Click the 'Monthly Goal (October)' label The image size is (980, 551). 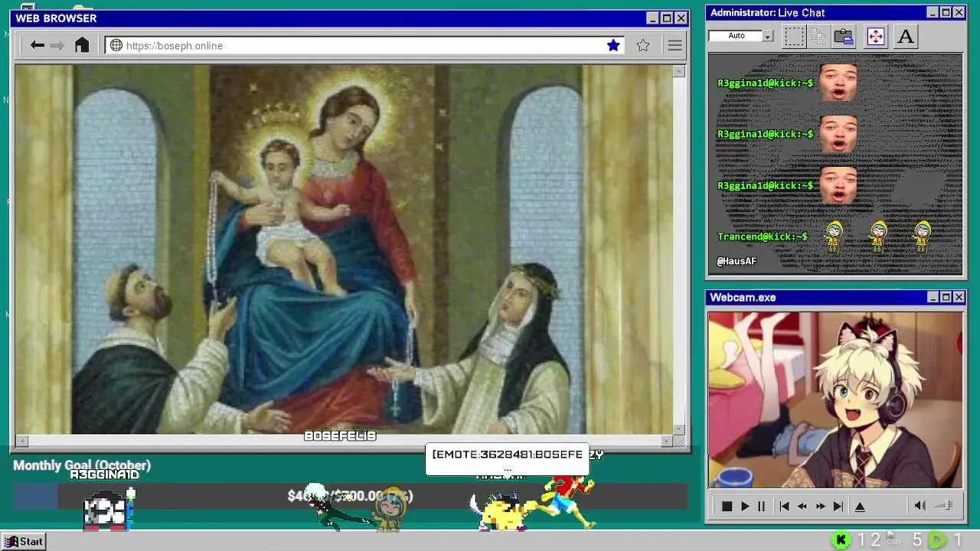82,465
